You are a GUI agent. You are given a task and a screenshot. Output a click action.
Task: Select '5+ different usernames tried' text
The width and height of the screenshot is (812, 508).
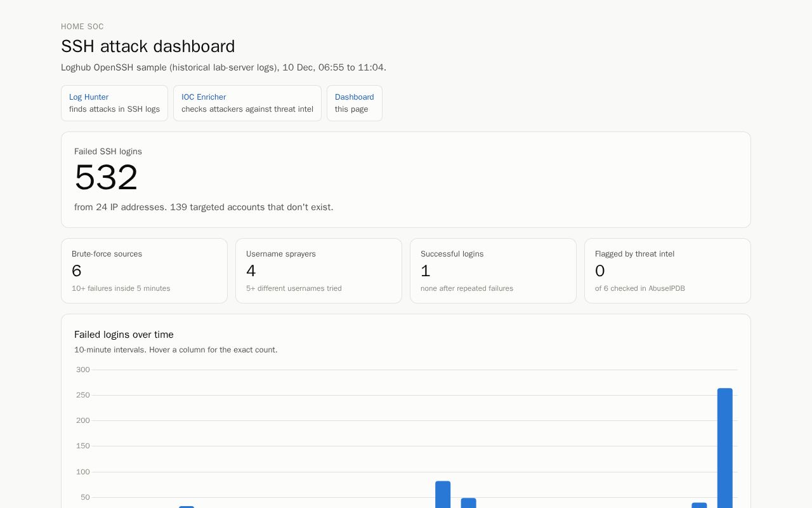294,288
